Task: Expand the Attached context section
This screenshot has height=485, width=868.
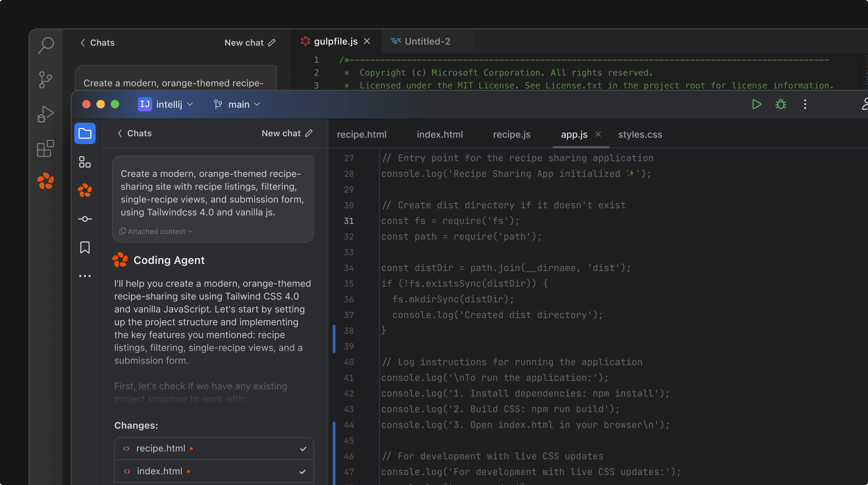Action: pyautogui.click(x=156, y=231)
